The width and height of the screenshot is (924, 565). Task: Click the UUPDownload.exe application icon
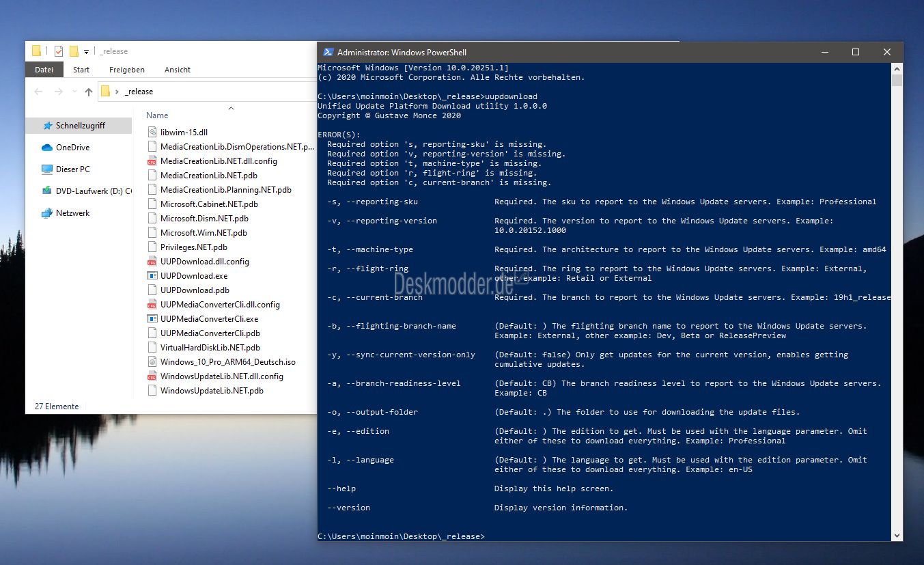152,275
